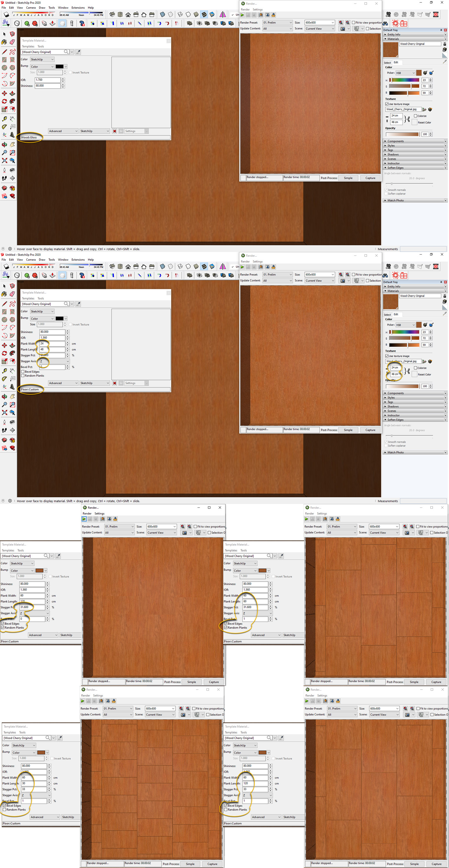Switch to Iso view icon in topmost SketchUp toolbar

pyautogui.click(x=112, y=15)
